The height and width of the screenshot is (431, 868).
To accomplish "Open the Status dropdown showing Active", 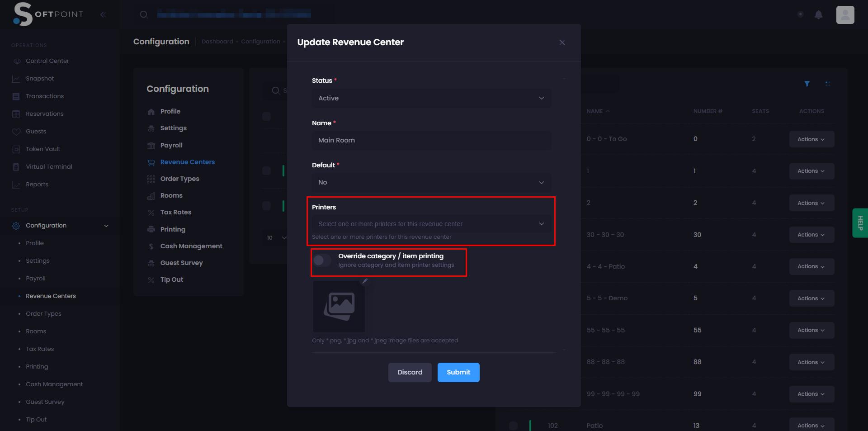I will 431,98.
